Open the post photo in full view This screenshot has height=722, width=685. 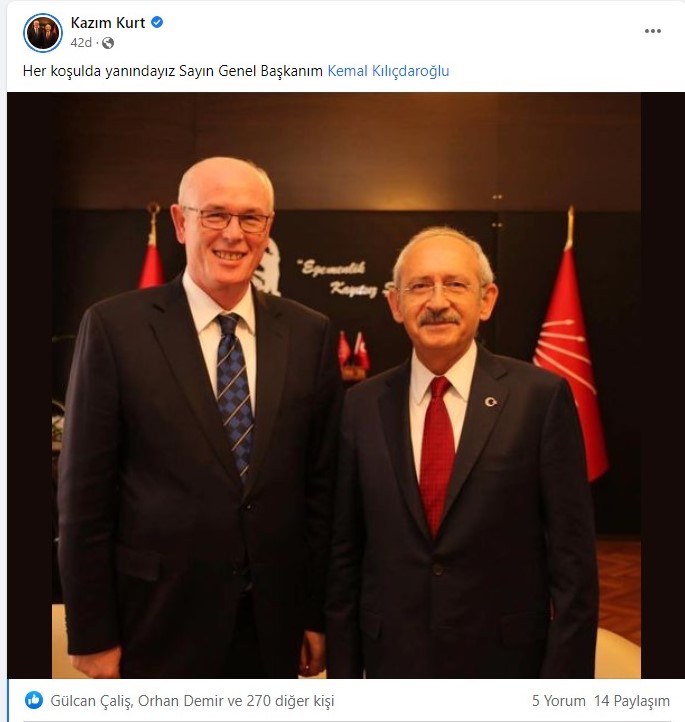pyautogui.click(x=346, y=385)
